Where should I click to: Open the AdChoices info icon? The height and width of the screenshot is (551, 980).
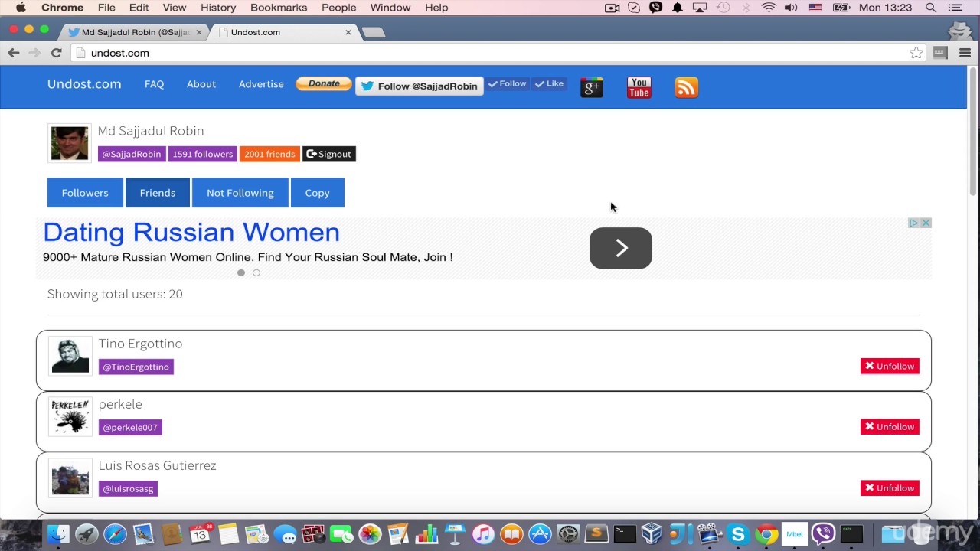913,223
